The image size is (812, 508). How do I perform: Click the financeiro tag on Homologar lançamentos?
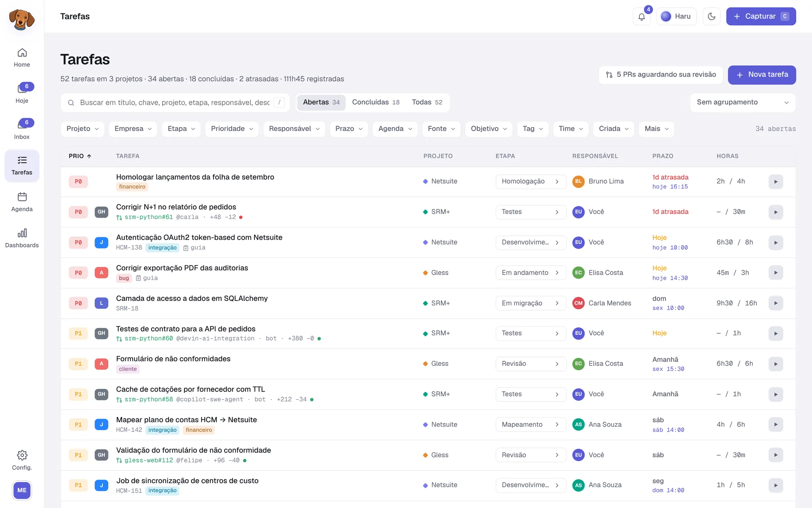click(132, 187)
